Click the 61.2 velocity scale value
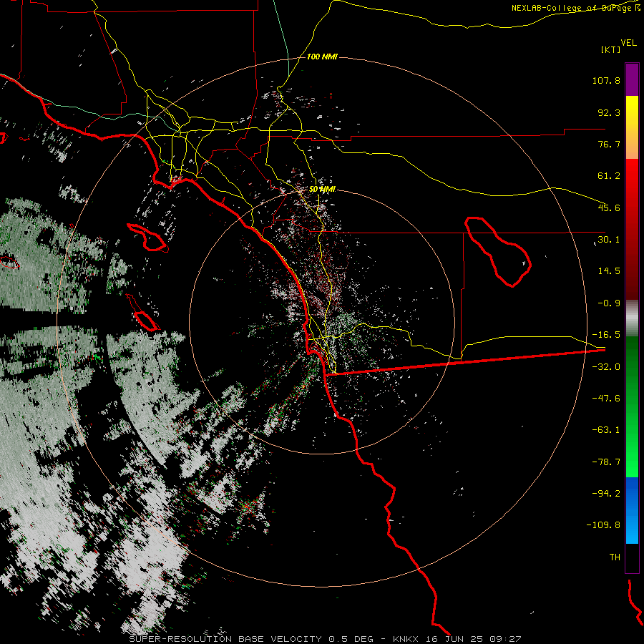The width and height of the screenshot is (644, 644). [x=609, y=176]
